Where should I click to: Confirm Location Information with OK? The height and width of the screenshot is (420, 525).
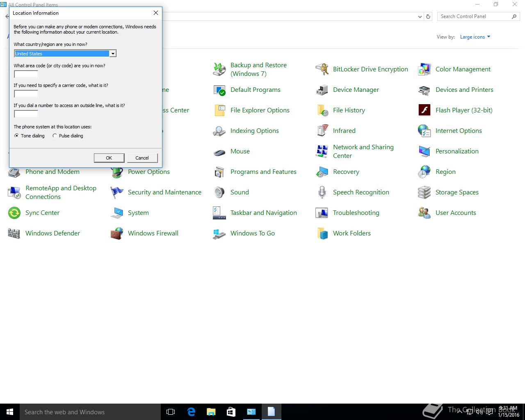(x=109, y=158)
